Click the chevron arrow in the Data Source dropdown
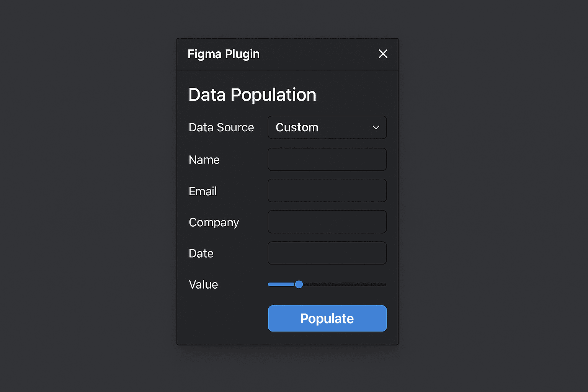The height and width of the screenshot is (392, 588). [x=376, y=127]
